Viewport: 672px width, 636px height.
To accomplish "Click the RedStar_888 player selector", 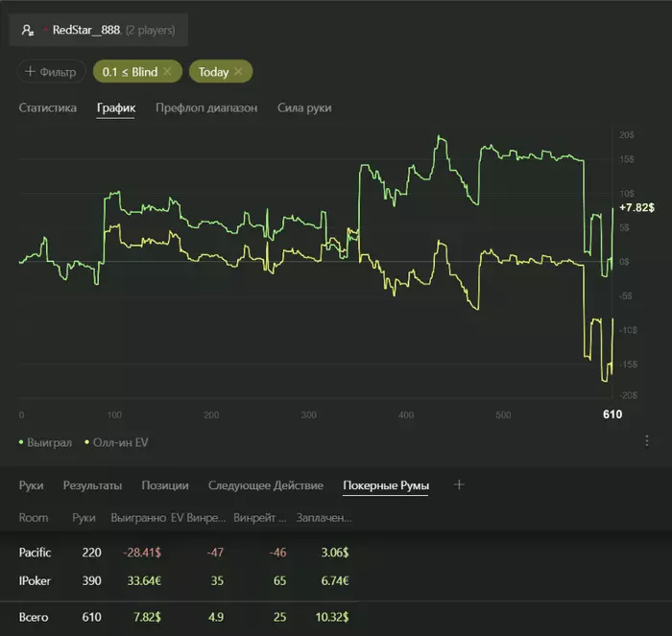I will 99,31.
